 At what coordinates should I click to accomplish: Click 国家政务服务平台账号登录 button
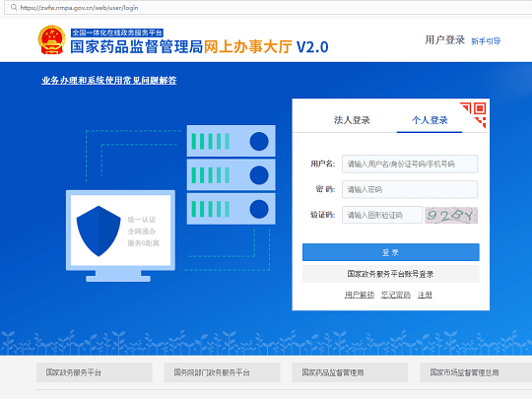tap(391, 274)
